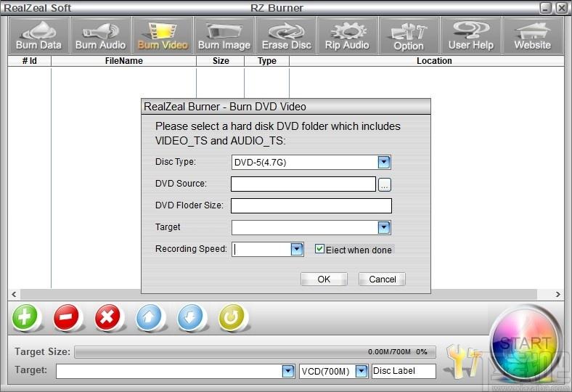The width and height of the screenshot is (572, 392).
Task: Click the DVD Source input field
Action: (303, 184)
